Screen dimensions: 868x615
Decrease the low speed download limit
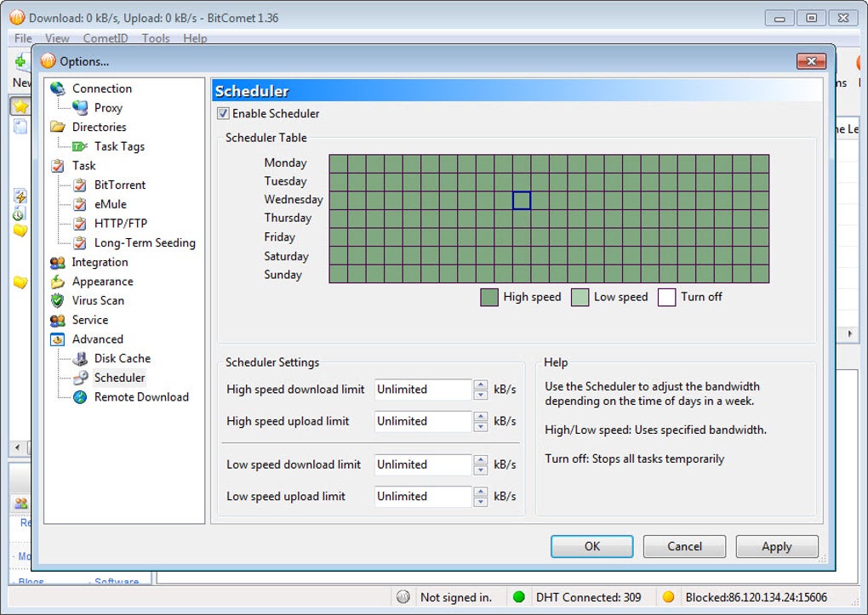tap(481, 470)
